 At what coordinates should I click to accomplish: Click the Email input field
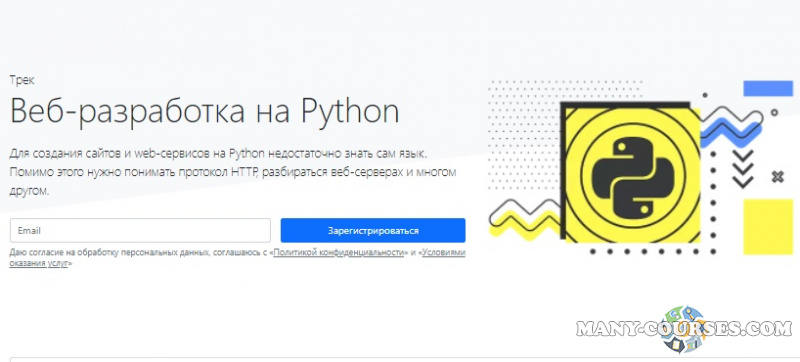click(140, 230)
